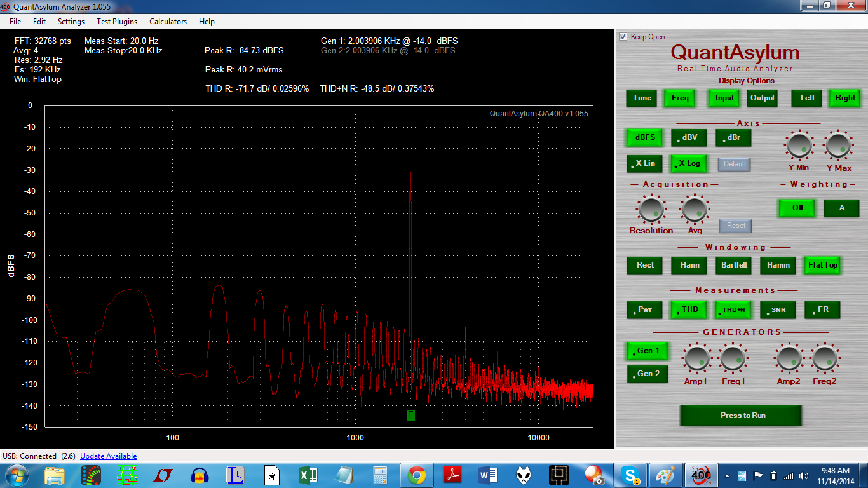Toggle generator Gen 2

648,374
